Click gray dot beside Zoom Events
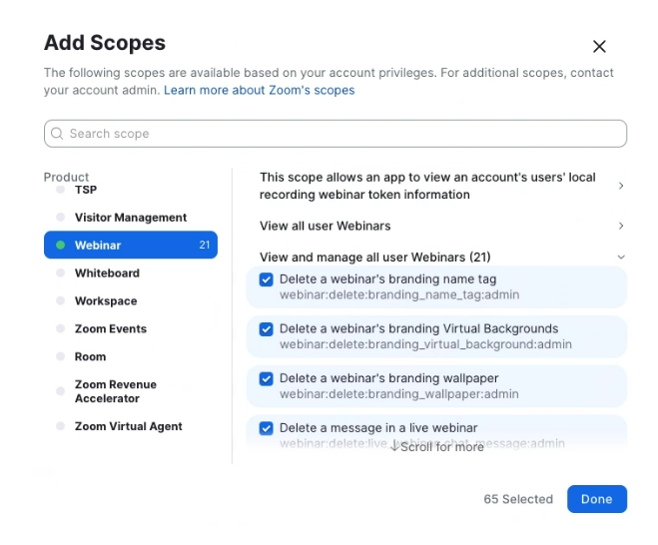This screenshot has width=658, height=545. [x=60, y=329]
